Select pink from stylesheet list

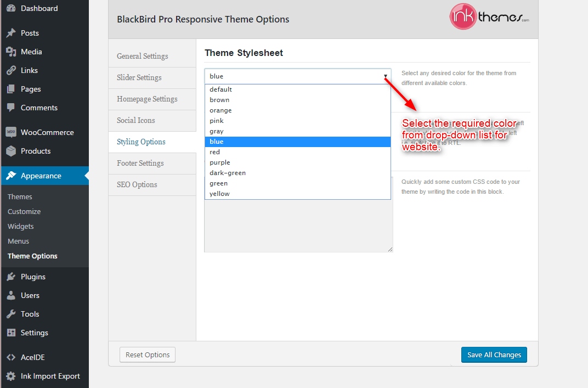point(298,120)
